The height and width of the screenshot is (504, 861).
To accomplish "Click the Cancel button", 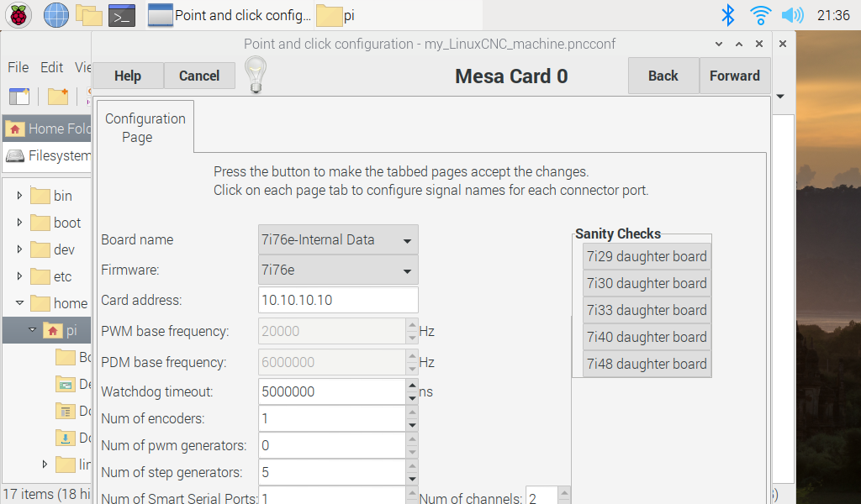I will [x=199, y=76].
